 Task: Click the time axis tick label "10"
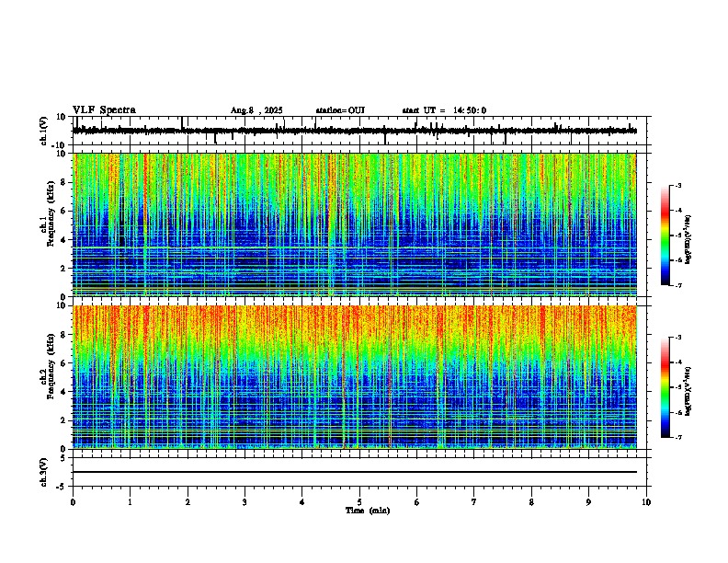646,502
